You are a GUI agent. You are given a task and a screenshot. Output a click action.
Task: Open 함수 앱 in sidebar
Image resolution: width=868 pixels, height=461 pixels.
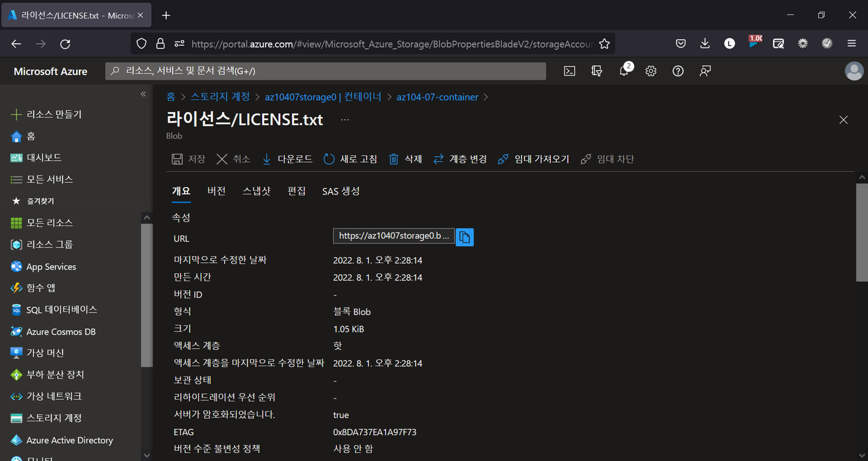point(33,288)
